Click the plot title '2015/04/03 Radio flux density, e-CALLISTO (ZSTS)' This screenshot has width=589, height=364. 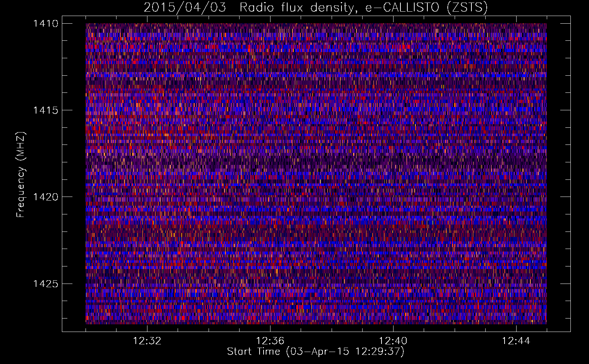[316, 8]
